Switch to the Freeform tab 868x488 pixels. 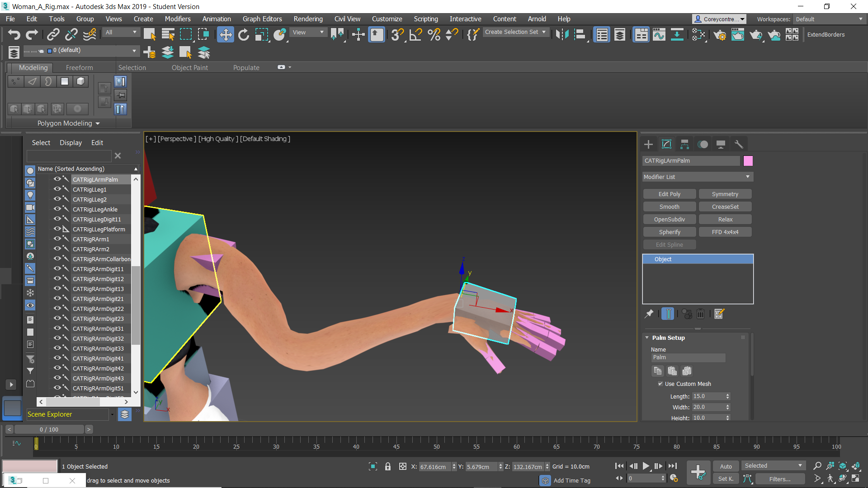pyautogui.click(x=78, y=67)
